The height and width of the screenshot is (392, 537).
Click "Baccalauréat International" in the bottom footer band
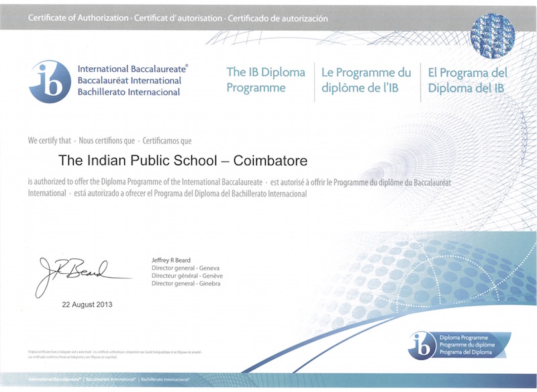pyautogui.click(x=110, y=379)
